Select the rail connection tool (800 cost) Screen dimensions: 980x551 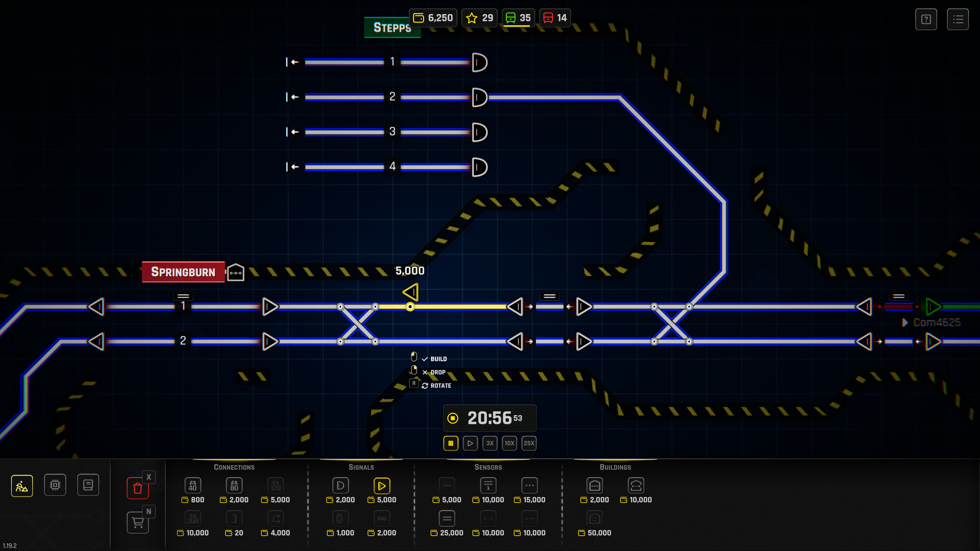[193, 485]
